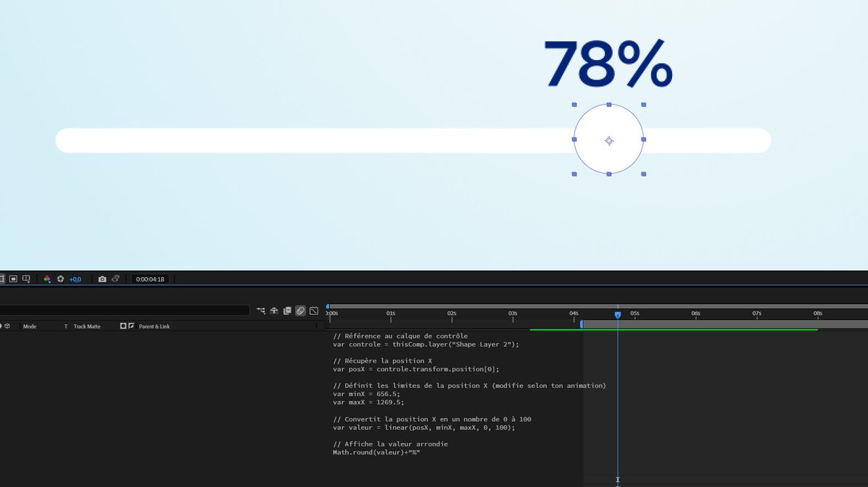The image size is (868, 487).
Task: Click the time navigator start handle
Action: pyautogui.click(x=328, y=307)
